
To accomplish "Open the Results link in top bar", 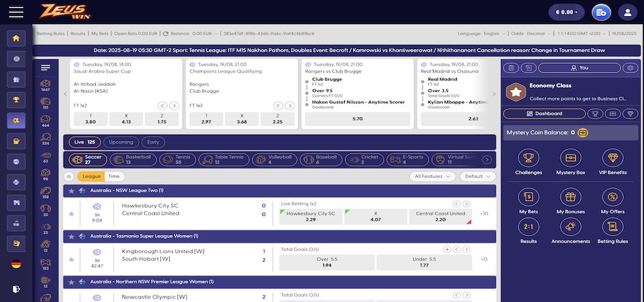I will click(78, 34).
